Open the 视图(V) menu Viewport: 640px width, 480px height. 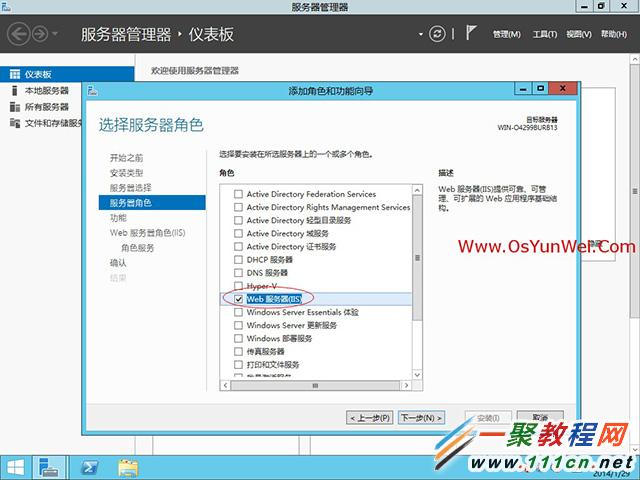click(579, 34)
